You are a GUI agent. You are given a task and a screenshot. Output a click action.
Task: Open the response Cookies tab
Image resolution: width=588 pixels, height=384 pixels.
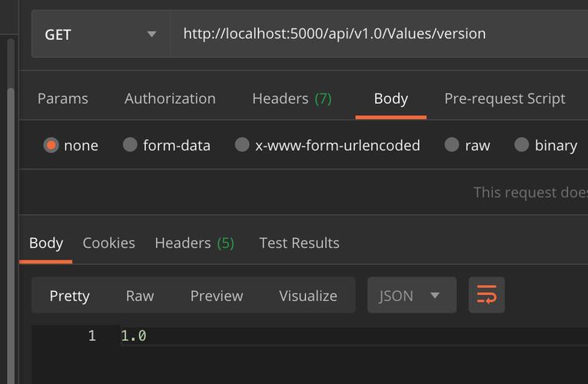point(109,243)
